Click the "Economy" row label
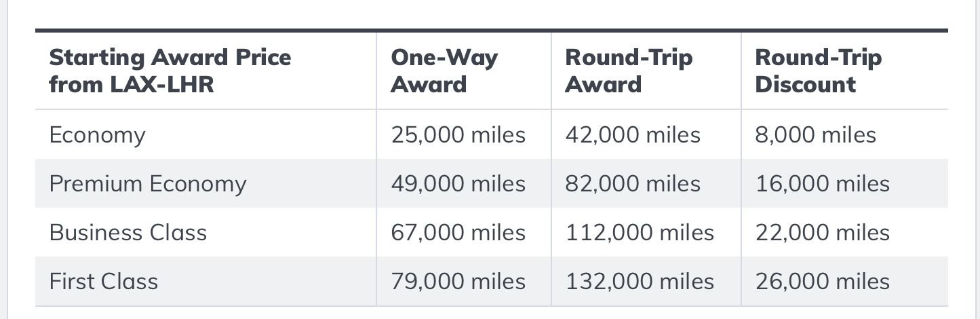The image size is (980, 319). pyautogui.click(x=97, y=135)
